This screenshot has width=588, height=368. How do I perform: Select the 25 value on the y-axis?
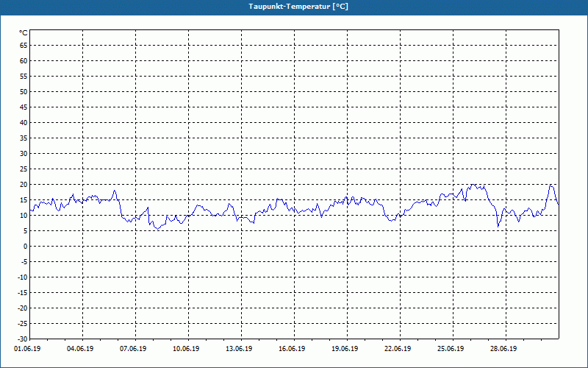coord(24,169)
